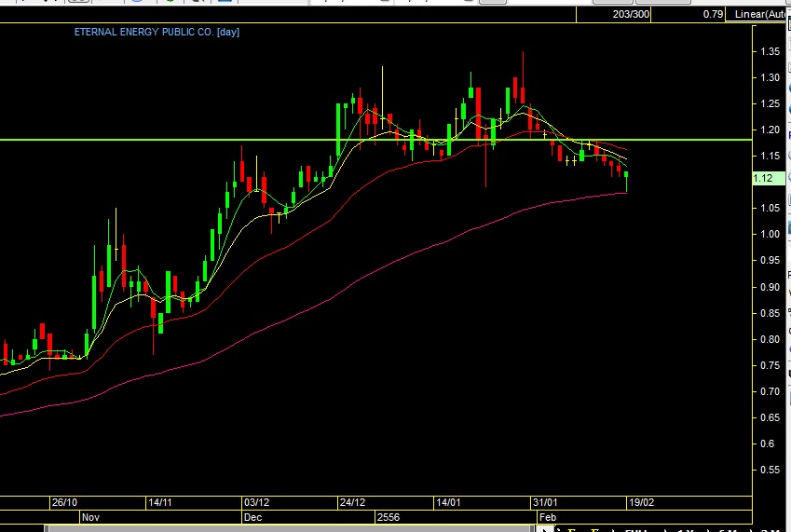Click the 0.85 price scale label
The width and height of the screenshot is (791, 532).
point(770,313)
